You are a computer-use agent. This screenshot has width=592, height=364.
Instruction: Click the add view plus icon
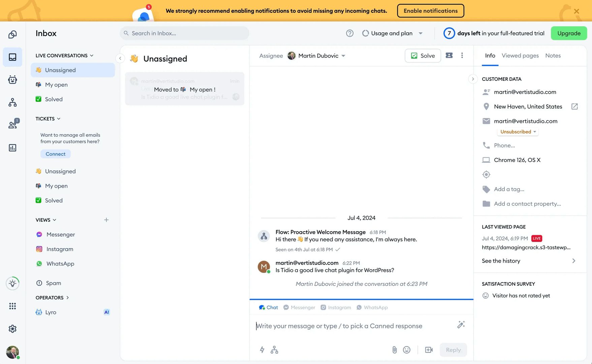pyautogui.click(x=106, y=220)
